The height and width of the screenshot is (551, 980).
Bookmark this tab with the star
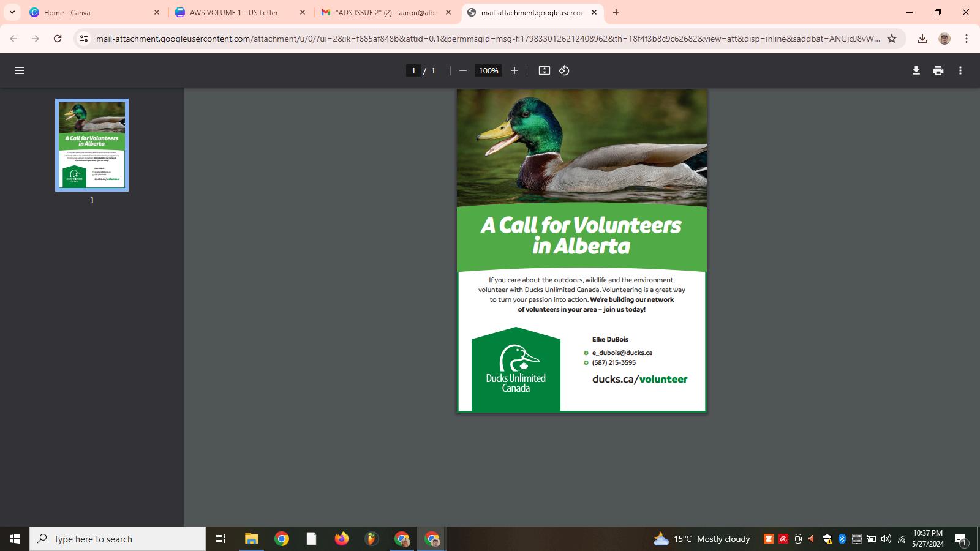pos(892,39)
